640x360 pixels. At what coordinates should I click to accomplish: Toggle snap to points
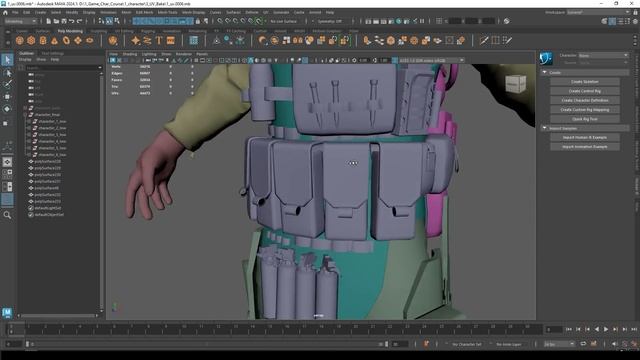tap(236, 21)
